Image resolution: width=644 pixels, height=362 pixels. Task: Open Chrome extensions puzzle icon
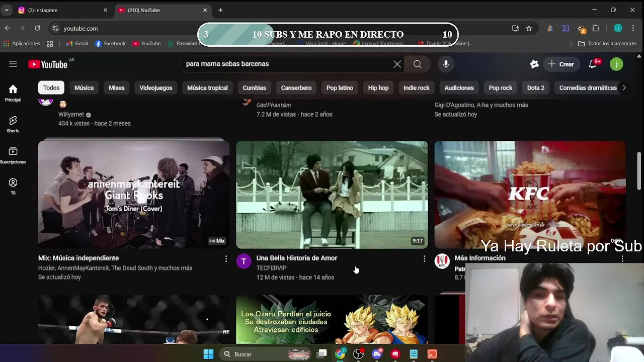596,28
